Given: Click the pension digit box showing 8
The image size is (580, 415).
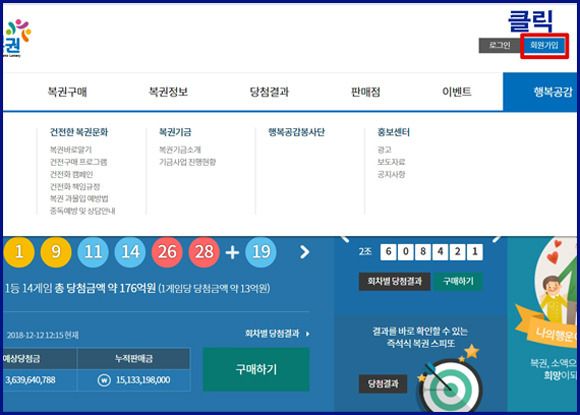Looking at the screenshot, I should coord(423,252).
